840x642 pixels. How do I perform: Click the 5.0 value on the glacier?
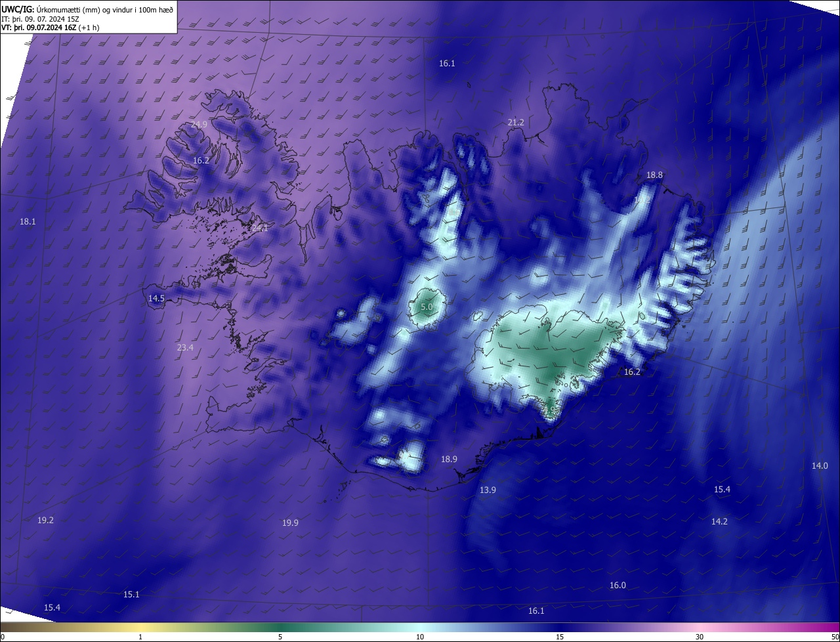427,307
